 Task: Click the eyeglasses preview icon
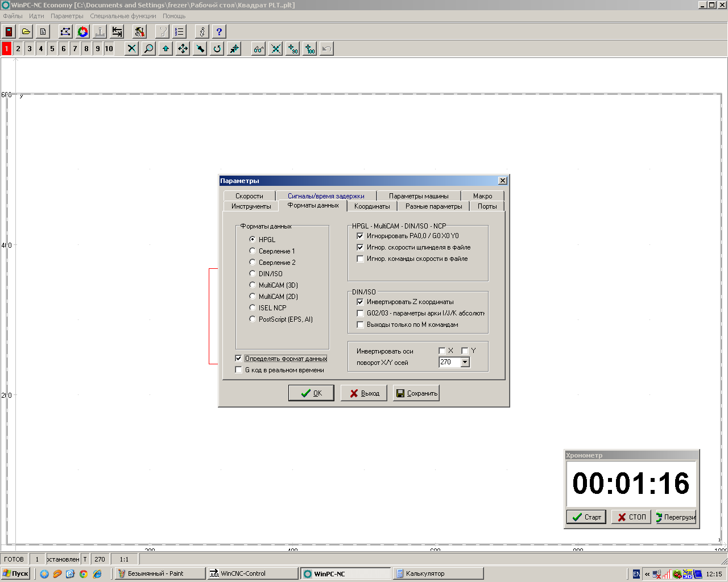(258, 48)
